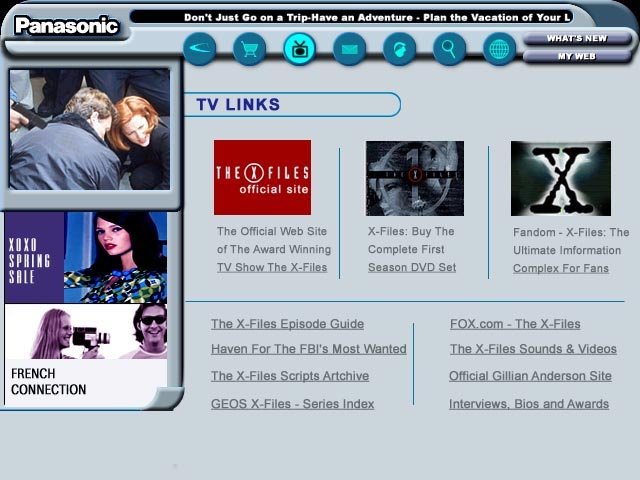Screen dimensions: 640x480
Task: Open the shopping cart icon
Action: pyautogui.click(x=249, y=49)
